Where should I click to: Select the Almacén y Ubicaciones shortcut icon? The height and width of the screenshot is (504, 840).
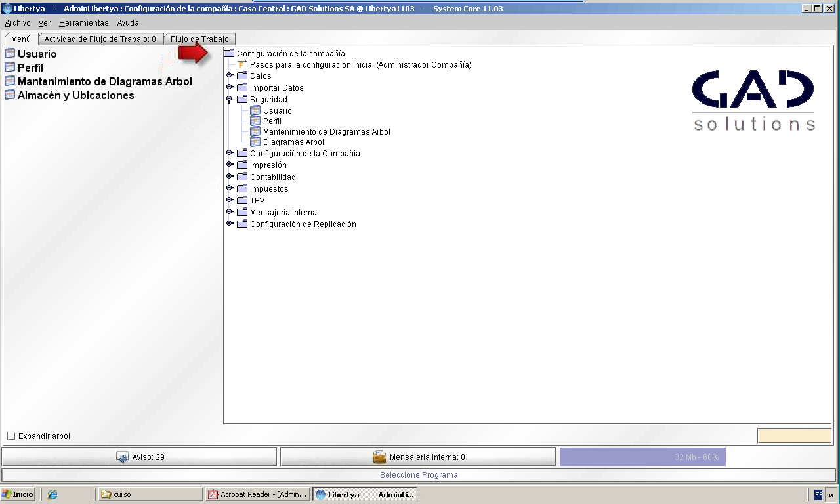[10, 95]
